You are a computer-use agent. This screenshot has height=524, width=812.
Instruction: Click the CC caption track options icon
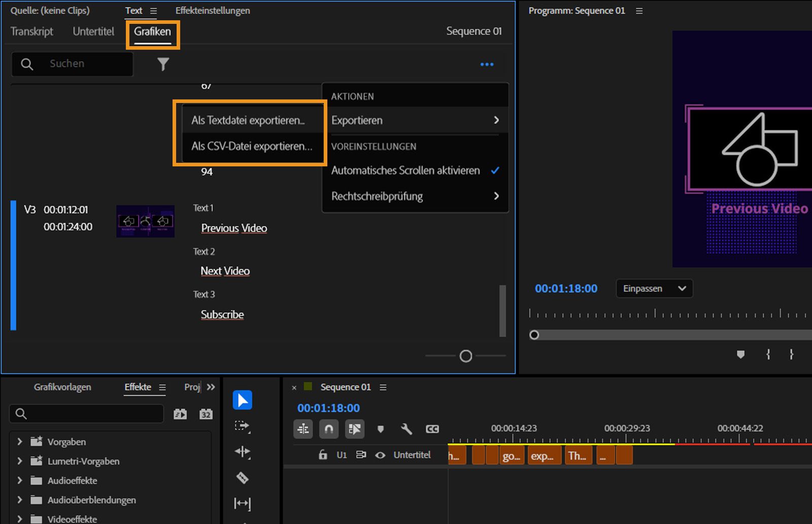432,429
